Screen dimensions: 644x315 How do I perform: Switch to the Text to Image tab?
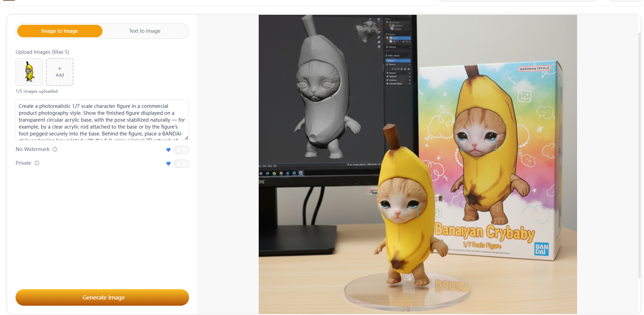pos(145,31)
